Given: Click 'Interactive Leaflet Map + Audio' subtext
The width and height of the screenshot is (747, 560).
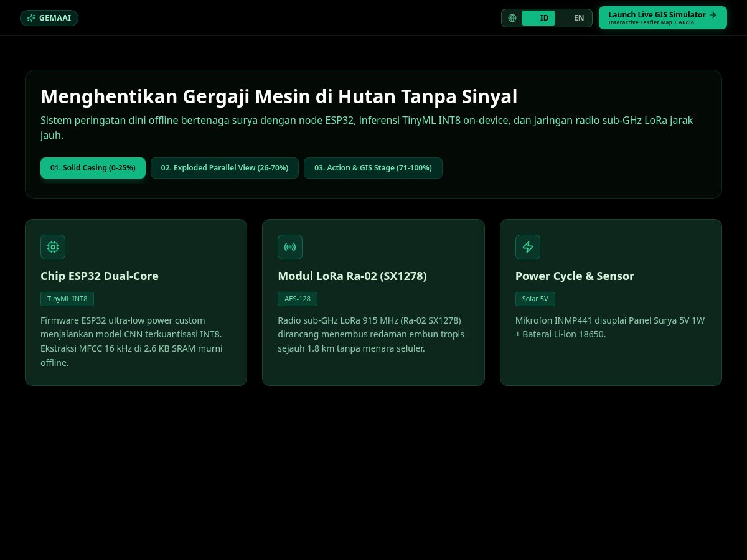Looking at the screenshot, I should (651, 23).
